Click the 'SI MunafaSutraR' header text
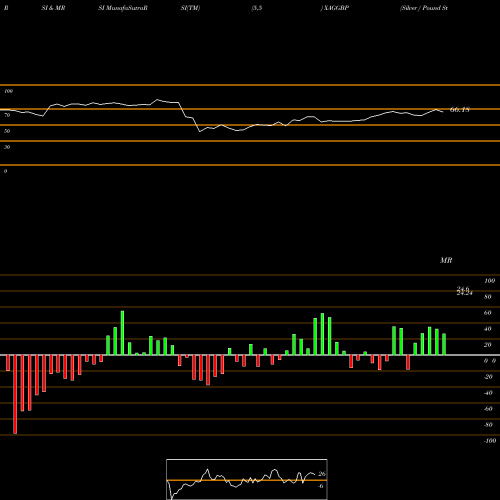This screenshot has width=500, height=500. pos(123,8)
